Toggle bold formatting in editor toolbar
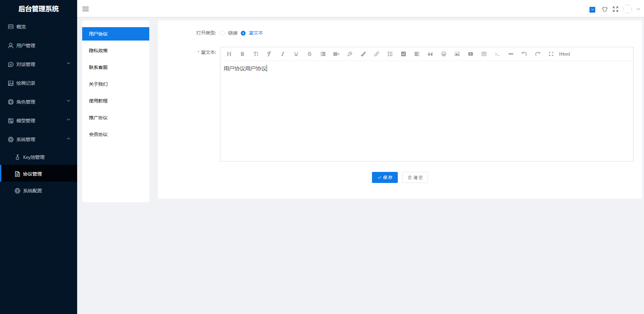 [242, 54]
